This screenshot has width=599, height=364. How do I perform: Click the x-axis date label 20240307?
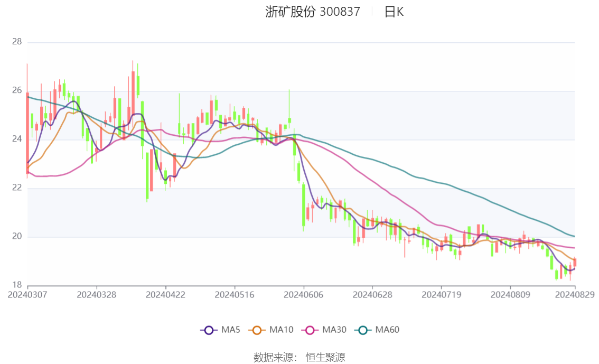[x=27, y=295]
